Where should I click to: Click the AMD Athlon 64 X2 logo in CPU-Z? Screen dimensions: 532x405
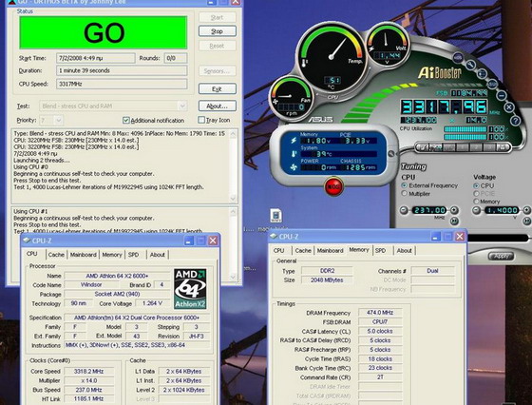190,289
